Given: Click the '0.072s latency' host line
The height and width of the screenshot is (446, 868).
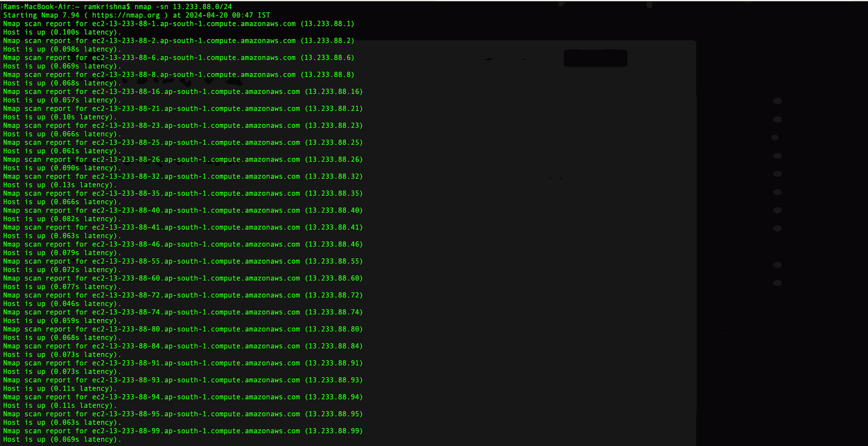Looking at the screenshot, I should 62,270.
